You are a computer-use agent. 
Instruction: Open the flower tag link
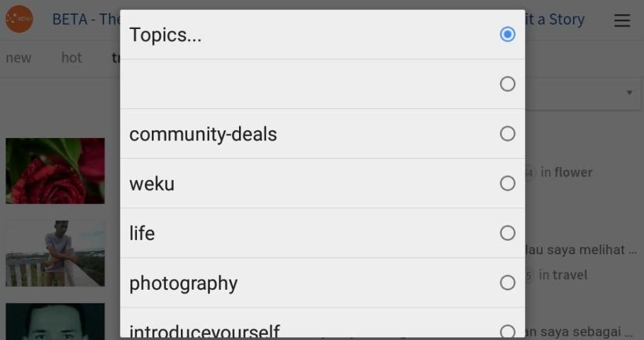point(573,172)
